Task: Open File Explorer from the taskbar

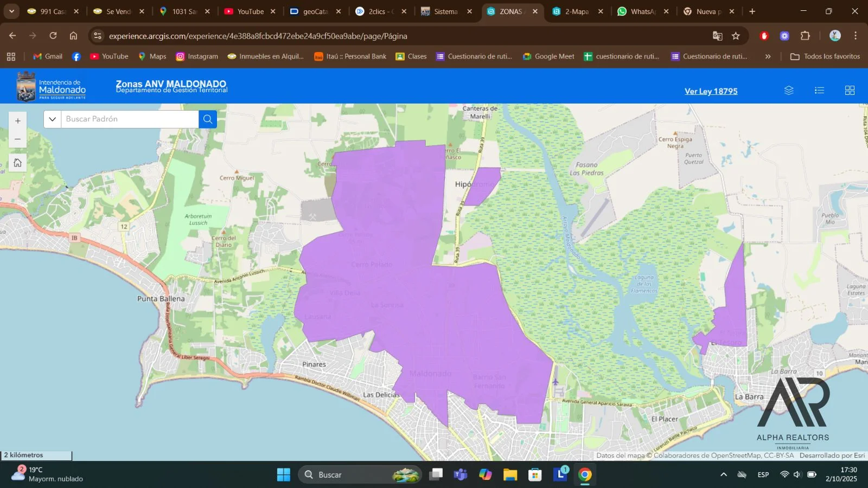Action: [510, 475]
